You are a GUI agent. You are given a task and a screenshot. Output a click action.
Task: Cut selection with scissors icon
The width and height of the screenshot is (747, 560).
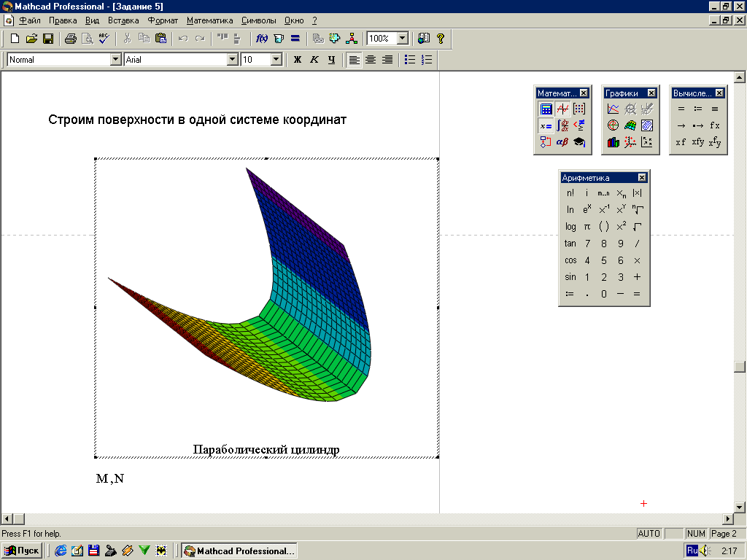pyautogui.click(x=127, y=39)
